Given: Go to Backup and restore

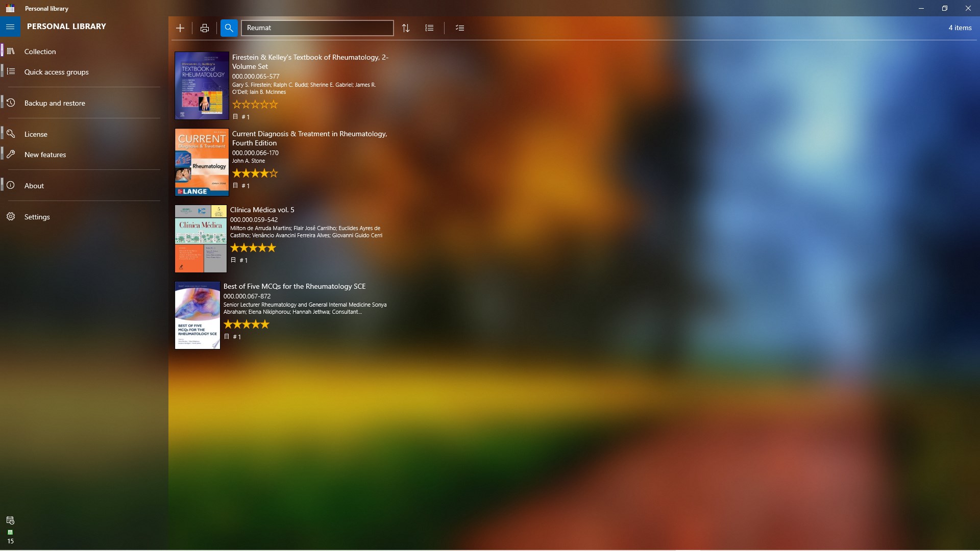Looking at the screenshot, I should 55,103.
